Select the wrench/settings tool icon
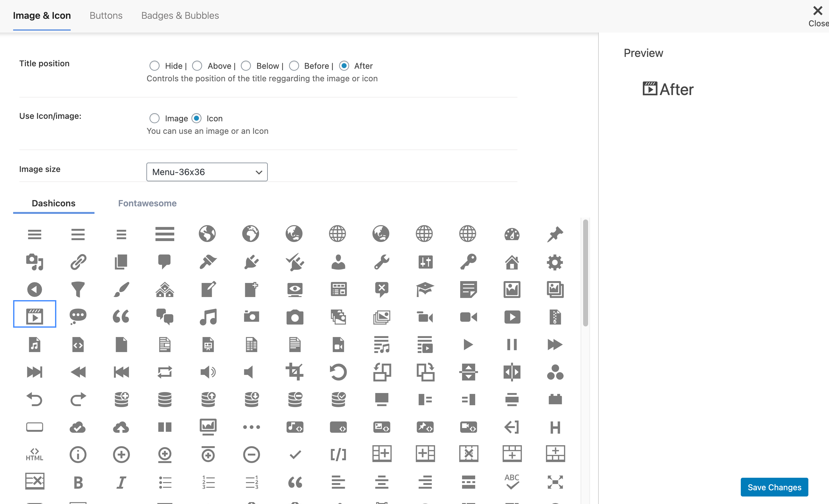This screenshot has height=504, width=829. pos(381,261)
